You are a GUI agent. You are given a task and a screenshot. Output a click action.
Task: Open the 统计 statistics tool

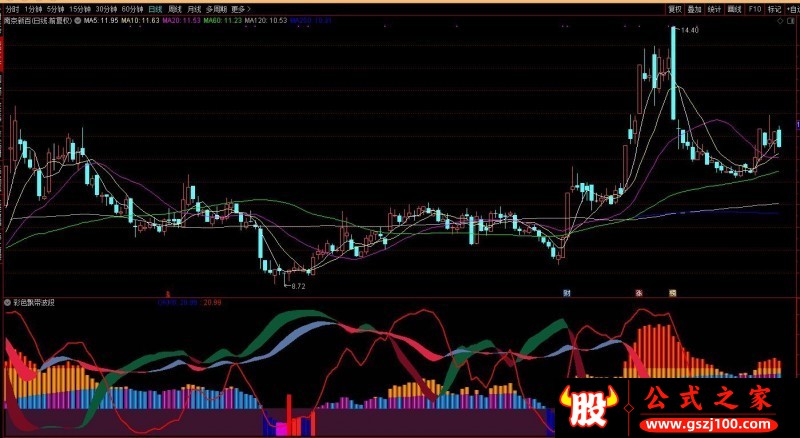(x=714, y=9)
